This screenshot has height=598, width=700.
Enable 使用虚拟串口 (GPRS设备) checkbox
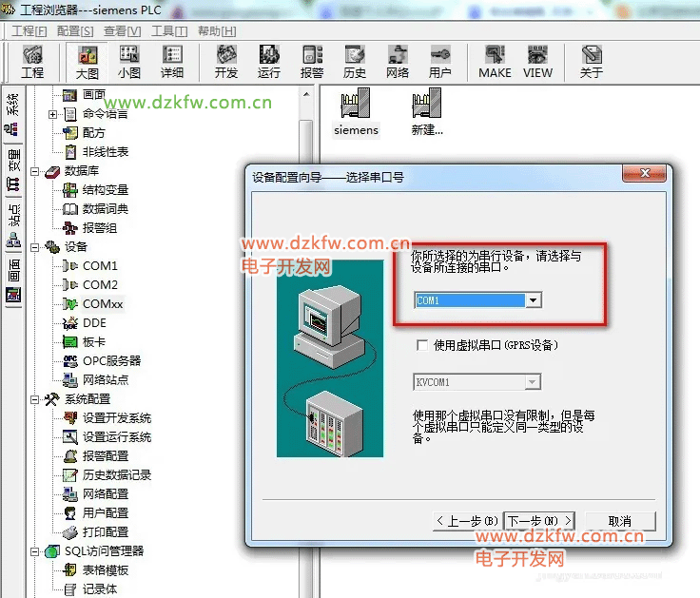(422, 345)
